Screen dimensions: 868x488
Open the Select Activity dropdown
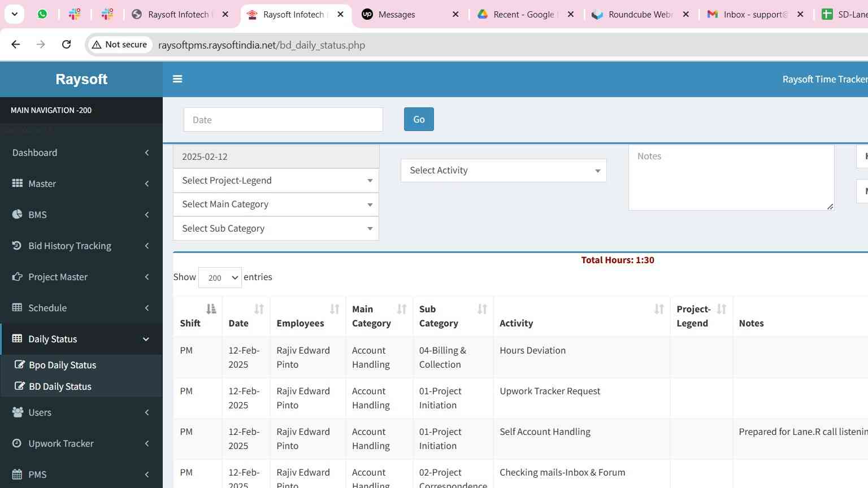point(504,170)
